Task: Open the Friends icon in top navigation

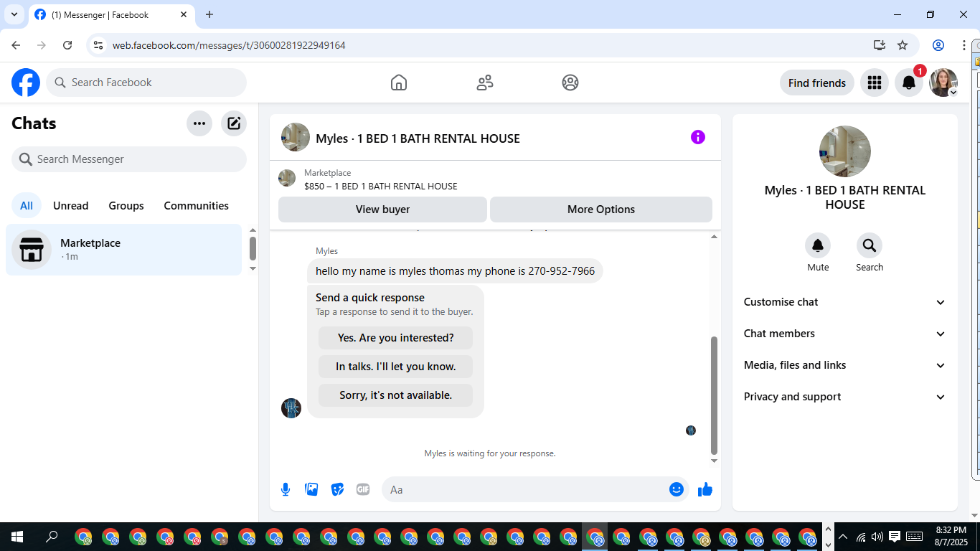Action: [x=485, y=83]
